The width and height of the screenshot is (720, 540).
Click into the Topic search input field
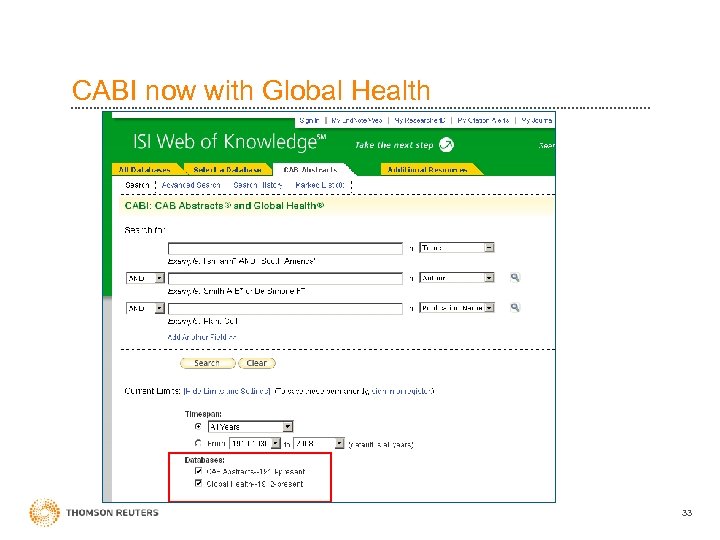pyautogui.click(x=285, y=248)
